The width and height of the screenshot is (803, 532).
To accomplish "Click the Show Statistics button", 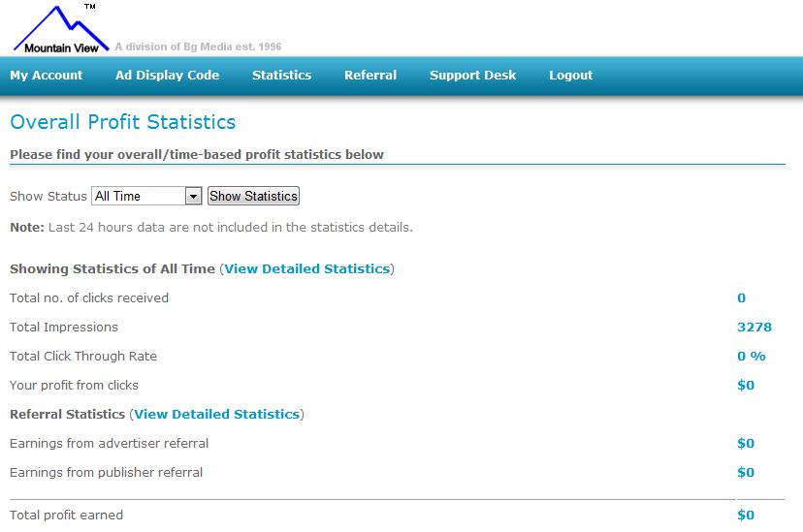I will pos(253,196).
